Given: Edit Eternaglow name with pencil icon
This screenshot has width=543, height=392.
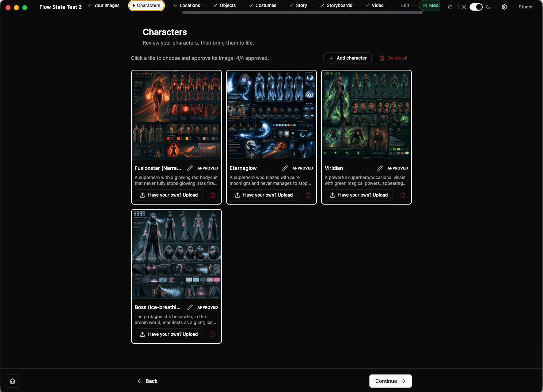Looking at the screenshot, I should tap(285, 168).
